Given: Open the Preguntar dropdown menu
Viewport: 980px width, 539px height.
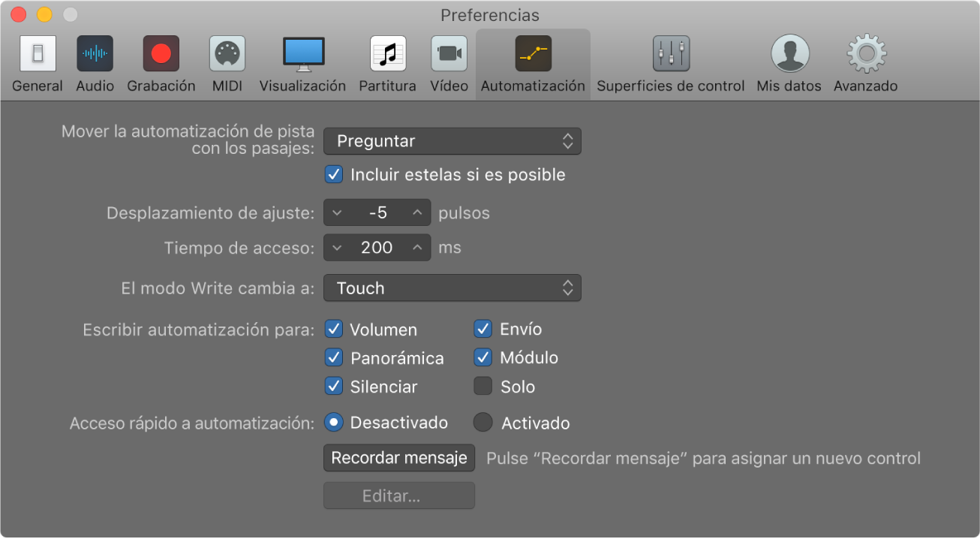Looking at the screenshot, I should [x=452, y=141].
